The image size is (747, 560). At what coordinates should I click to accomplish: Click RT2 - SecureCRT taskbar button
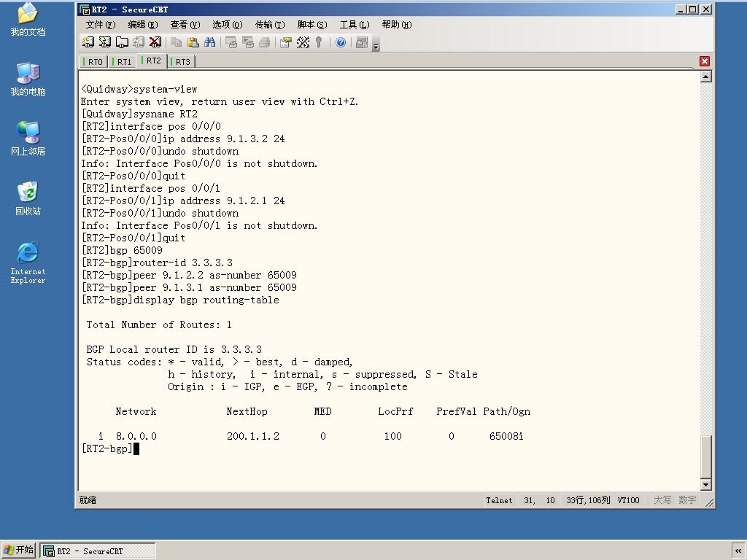click(98, 551)
